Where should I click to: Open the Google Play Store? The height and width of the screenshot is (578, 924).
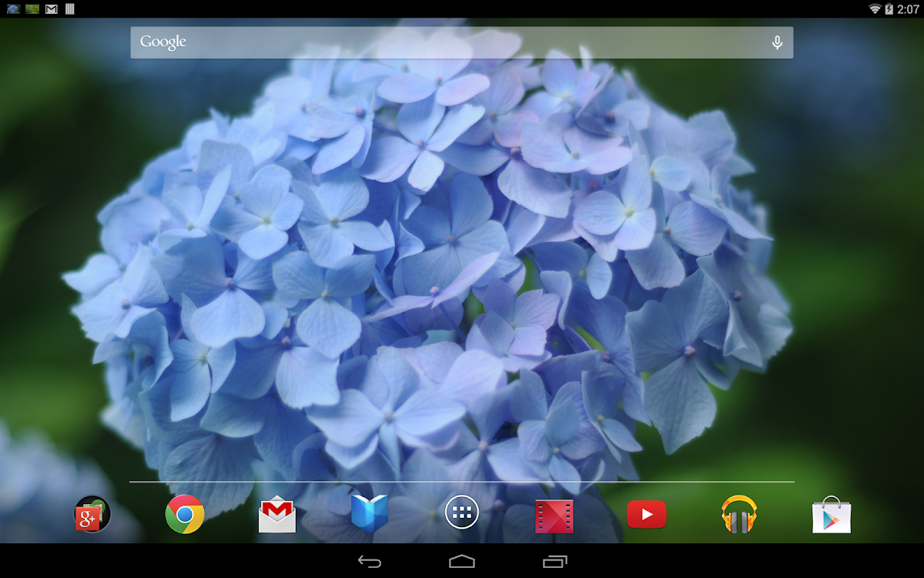832,514
